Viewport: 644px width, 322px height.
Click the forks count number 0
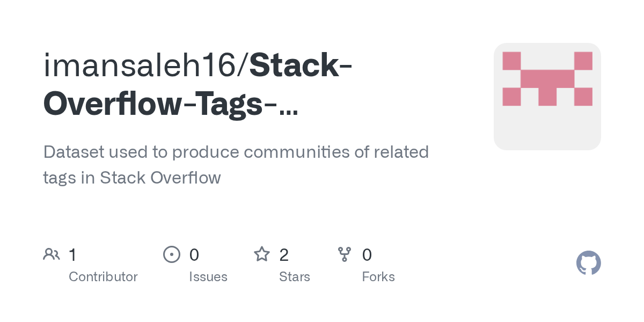[367, 254]
